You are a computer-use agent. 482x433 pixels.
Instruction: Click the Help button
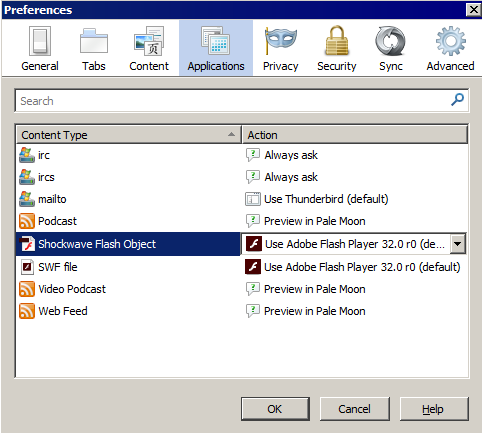(434, 409)
